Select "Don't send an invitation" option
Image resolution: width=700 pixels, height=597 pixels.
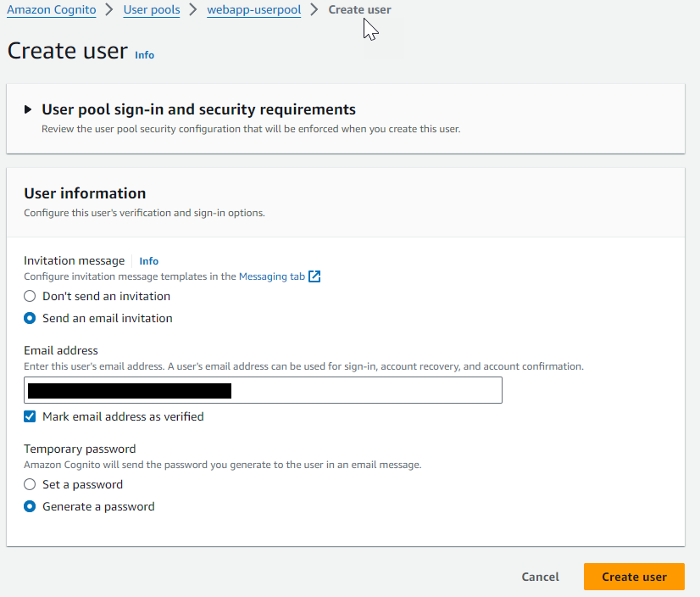(30, 297)
